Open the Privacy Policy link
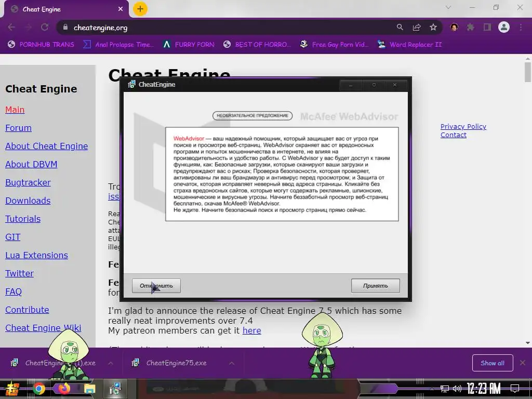Screen dimensions: 532x399 [x=463, y=127]
